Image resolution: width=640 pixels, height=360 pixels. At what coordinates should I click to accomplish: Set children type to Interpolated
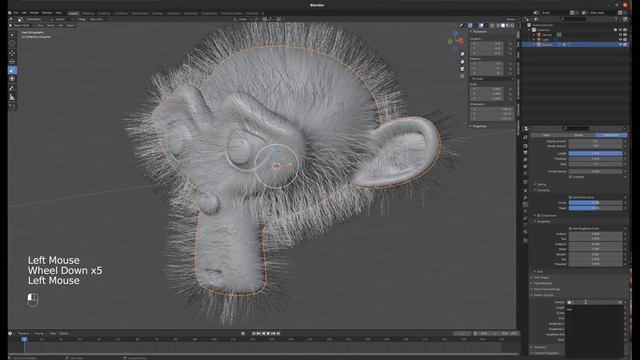click(x=611, y=135)
